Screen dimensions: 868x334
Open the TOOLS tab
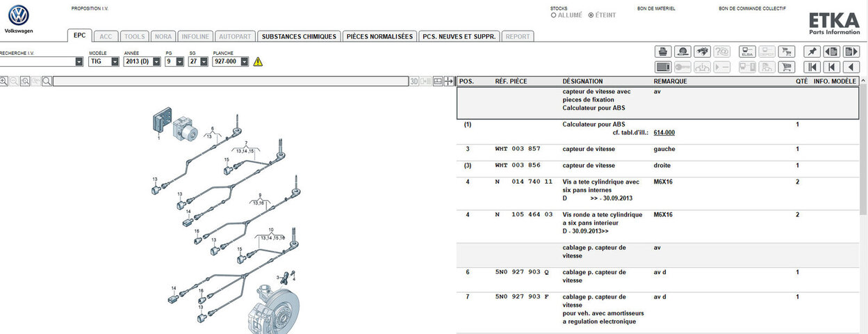pos(135,36)
